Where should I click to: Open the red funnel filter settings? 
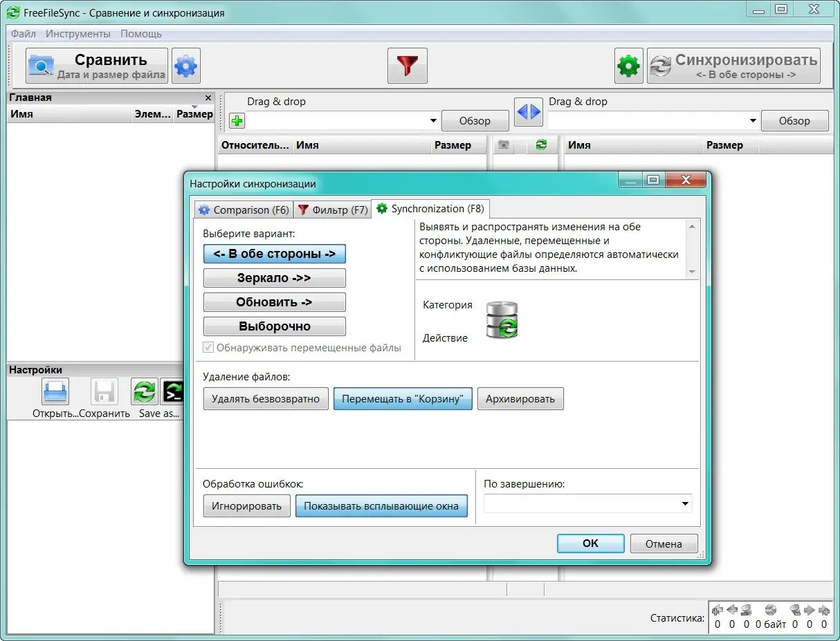point(407,66)
